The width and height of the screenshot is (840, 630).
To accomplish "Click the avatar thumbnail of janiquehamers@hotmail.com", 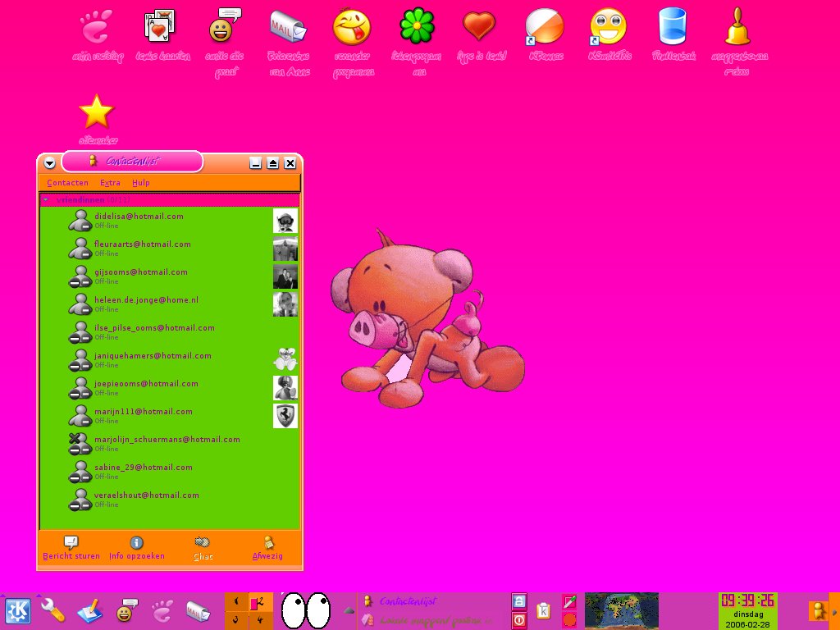I will [285, 360].
